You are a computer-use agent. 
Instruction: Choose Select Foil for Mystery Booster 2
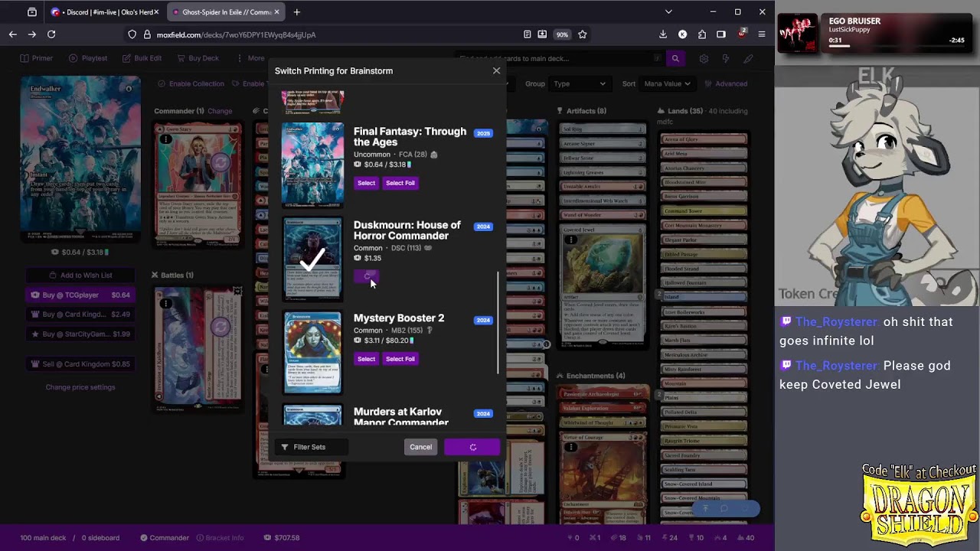[400, 359]
